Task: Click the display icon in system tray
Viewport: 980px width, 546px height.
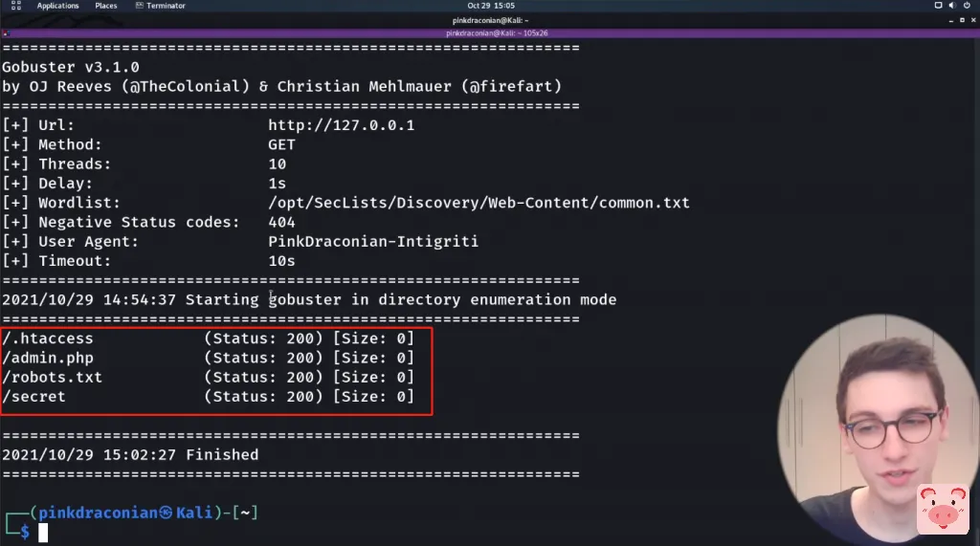Action: (937, 6)
